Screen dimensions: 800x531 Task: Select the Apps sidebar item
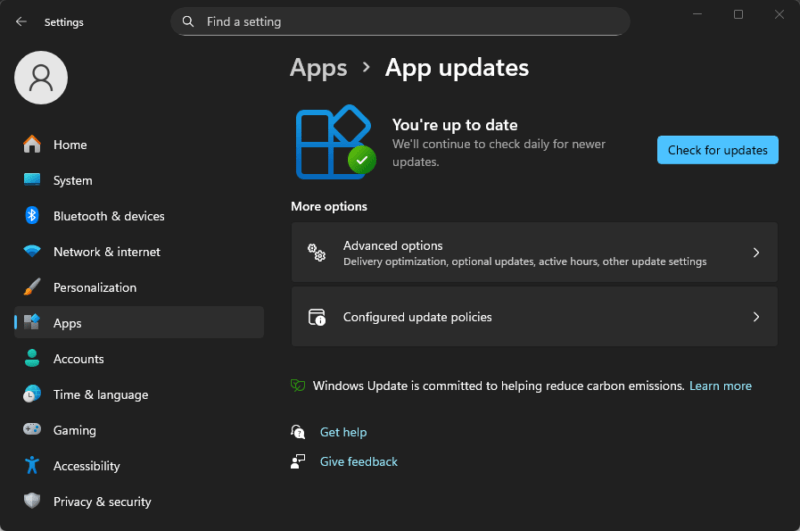click(139, 322)
